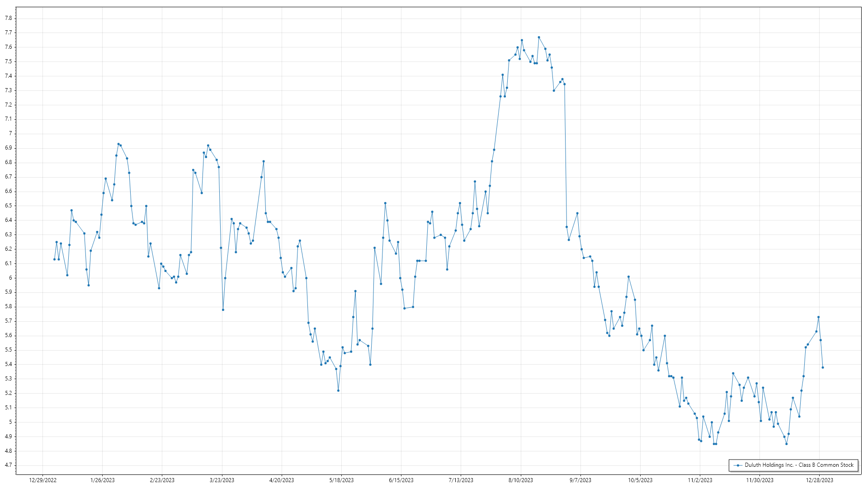
Task: Click the 5.22 low point in mid-May
Action: point(338,390)
